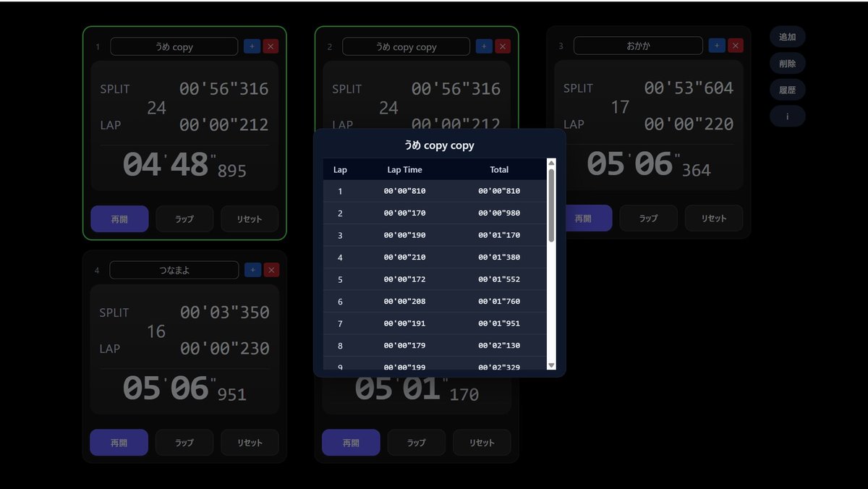Remove おかか timer with its × icon
This screenshot has height=489, width=868.
click(735, 45)
